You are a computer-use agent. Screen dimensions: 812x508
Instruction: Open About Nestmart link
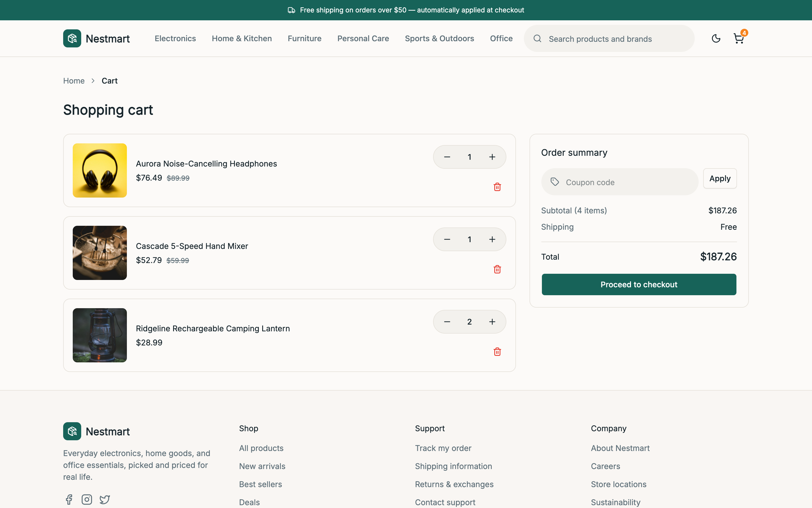pyautogui.click(x=620, y=448)
